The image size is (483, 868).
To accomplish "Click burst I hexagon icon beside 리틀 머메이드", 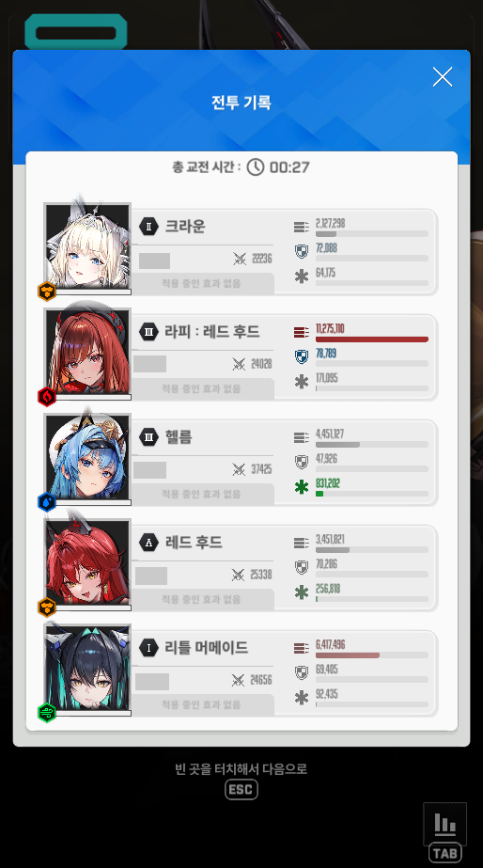I will pos(148,648).
